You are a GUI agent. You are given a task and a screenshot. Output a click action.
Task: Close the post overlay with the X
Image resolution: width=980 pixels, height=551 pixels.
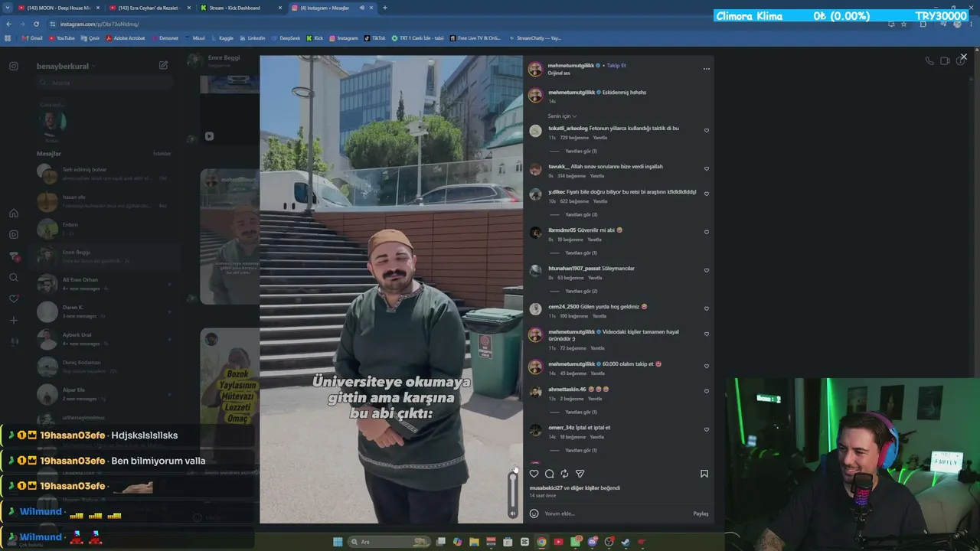963,57
